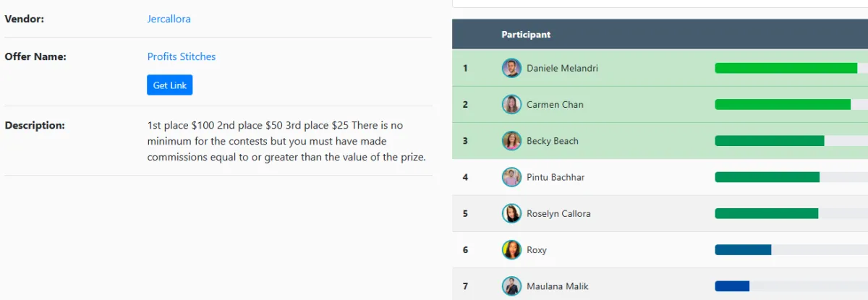Select Roxy's blue progress bar

point(743,250)
